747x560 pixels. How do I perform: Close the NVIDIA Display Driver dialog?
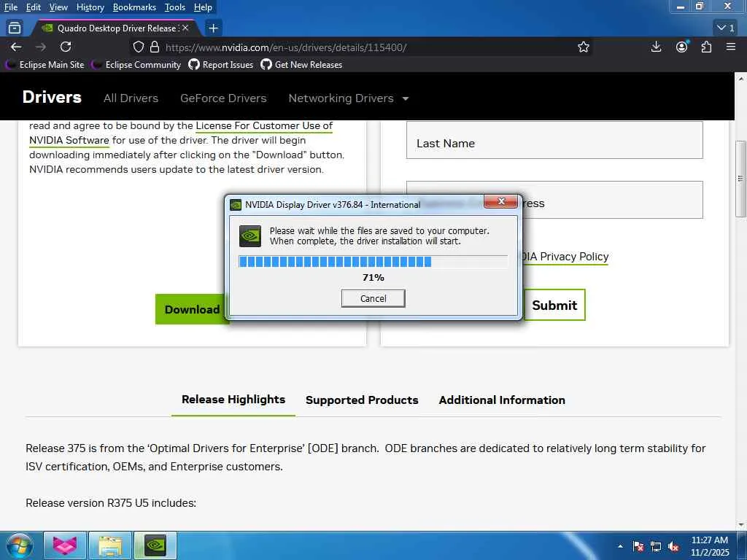[x=500, y=201]
